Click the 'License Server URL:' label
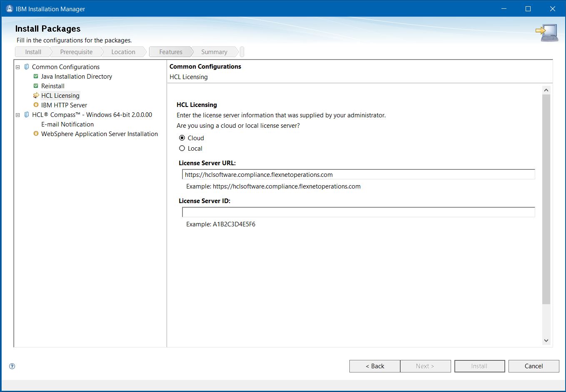This screenshot has width=566, height=392. click(x=207, y=163)
